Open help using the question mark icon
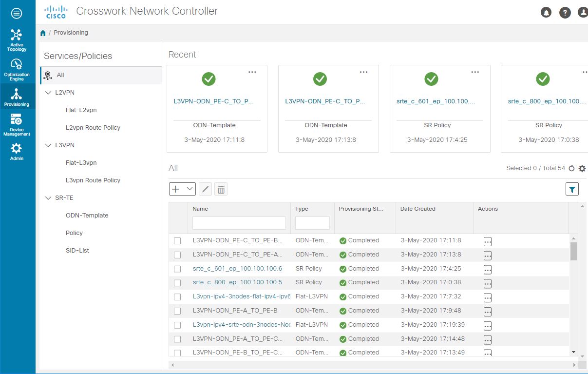588x374 pixels. tap(565, 13)
